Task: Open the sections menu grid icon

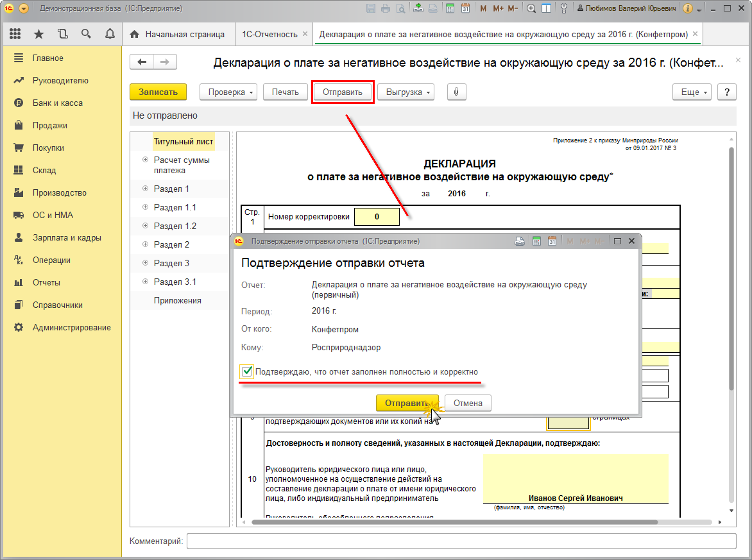Action: 15,34
